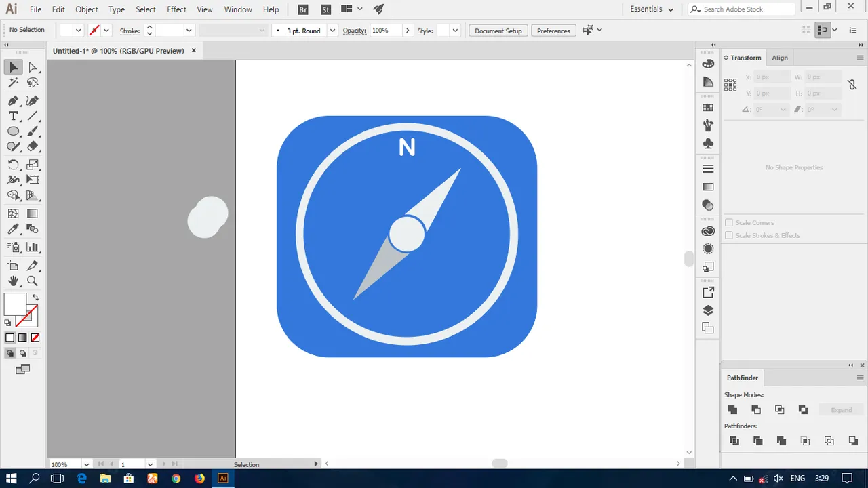868x488 pixels.
Task: Select the Magic Wand tool
Action: click(13, 83)
